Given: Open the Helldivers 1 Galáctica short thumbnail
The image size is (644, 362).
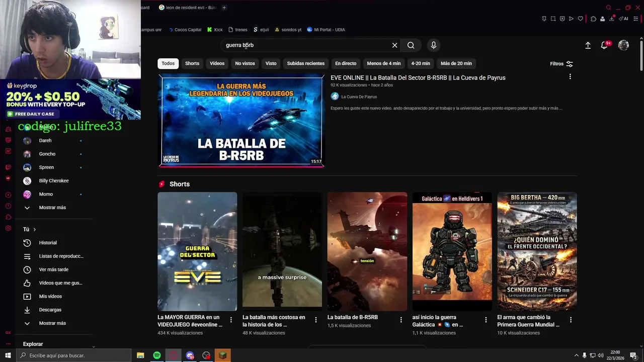Looking at the screenshot, I should [x=452, y=251].
